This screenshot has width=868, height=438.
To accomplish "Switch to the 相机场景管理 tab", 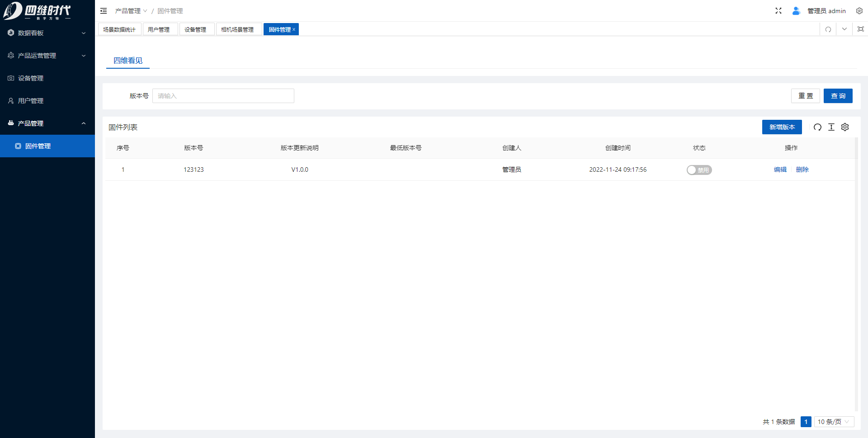I will tap(237, 29).
